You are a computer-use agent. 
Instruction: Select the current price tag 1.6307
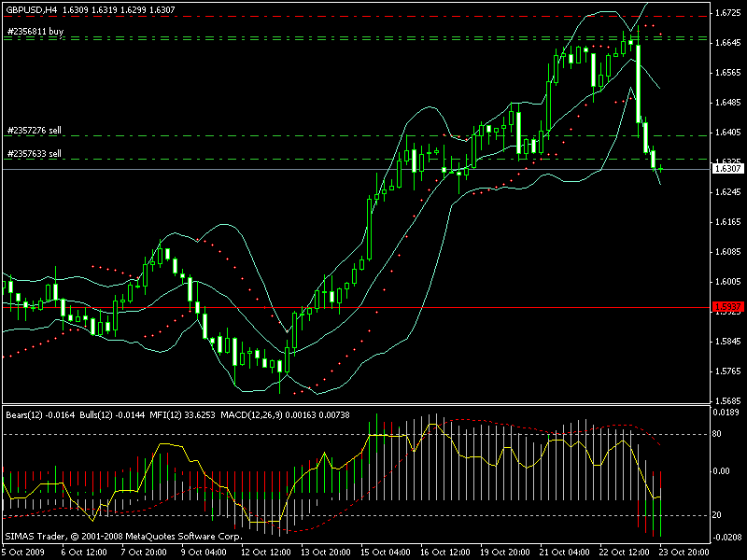click(x=726, y=169)
